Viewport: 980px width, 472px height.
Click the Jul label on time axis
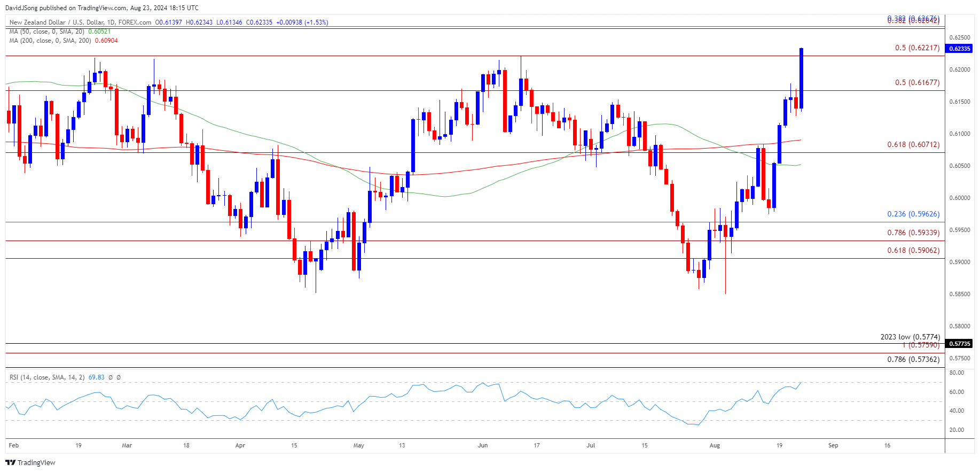591,446
